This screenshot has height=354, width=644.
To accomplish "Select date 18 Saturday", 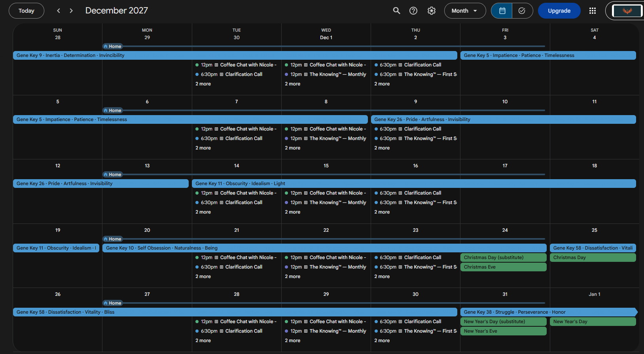I will pyautogui.click(x=594, y=166).
